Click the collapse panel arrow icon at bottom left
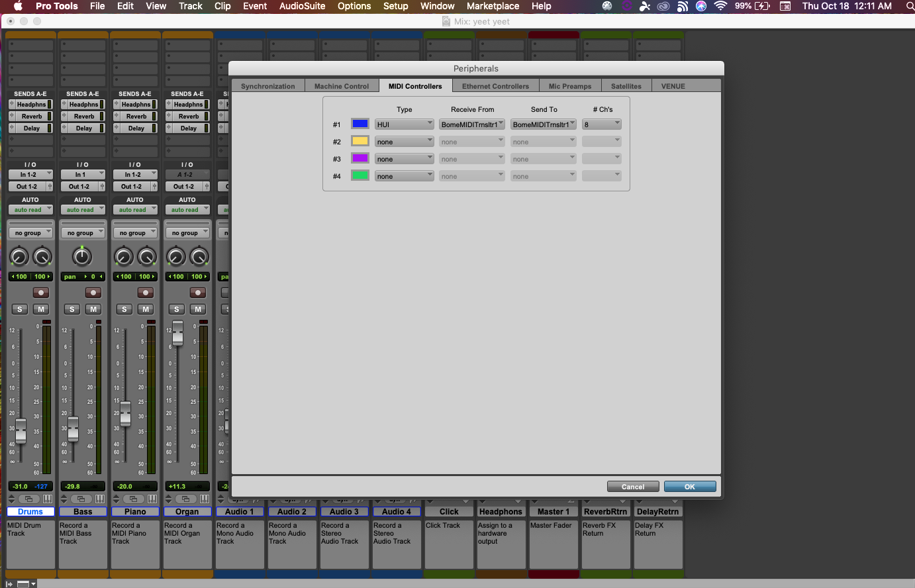Viewport: 915px width, 588px height. [x=9, y=584]
